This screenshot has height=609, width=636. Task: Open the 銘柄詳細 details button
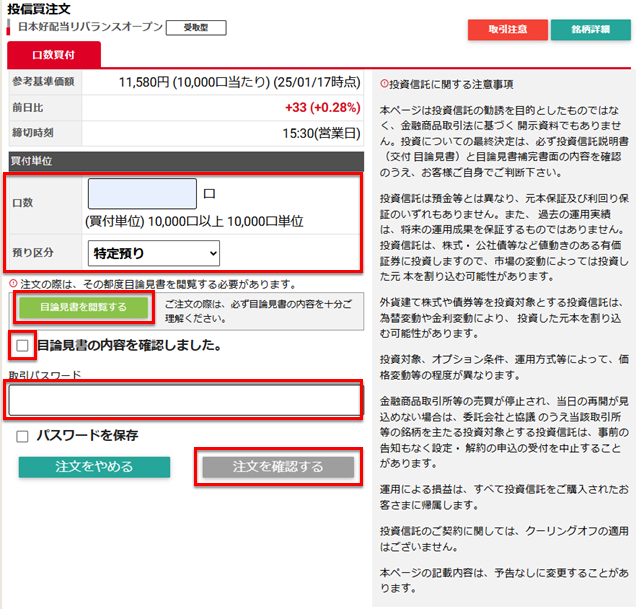[x=590, y=30]
